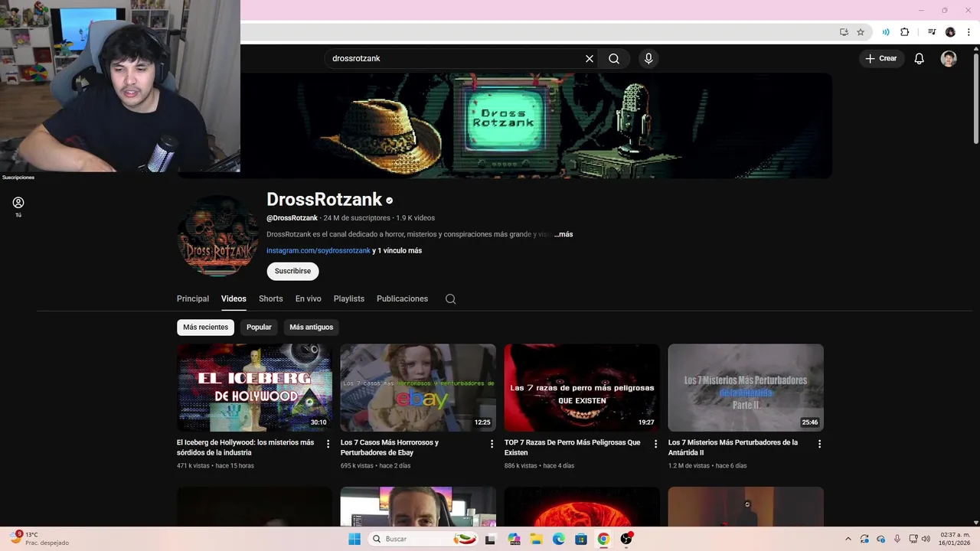The height and width of the screenshot is (551, 980).
Task: Expand channel description with ...más
Action: pos(563,234)
